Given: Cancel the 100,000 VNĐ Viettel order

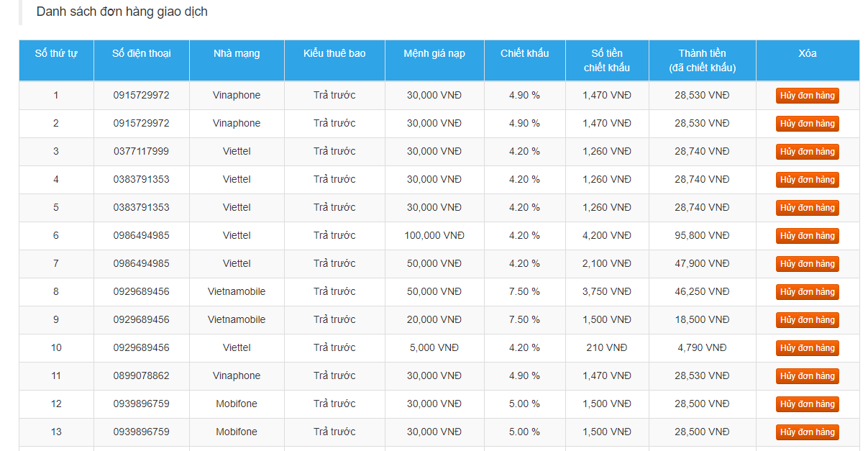Looking at the screenshot, I should [x=807, y=236].
